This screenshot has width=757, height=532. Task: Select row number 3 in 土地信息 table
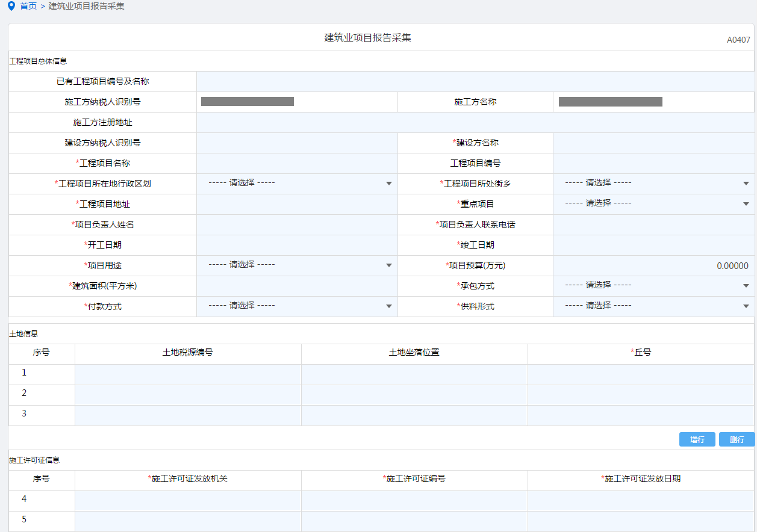24,414
